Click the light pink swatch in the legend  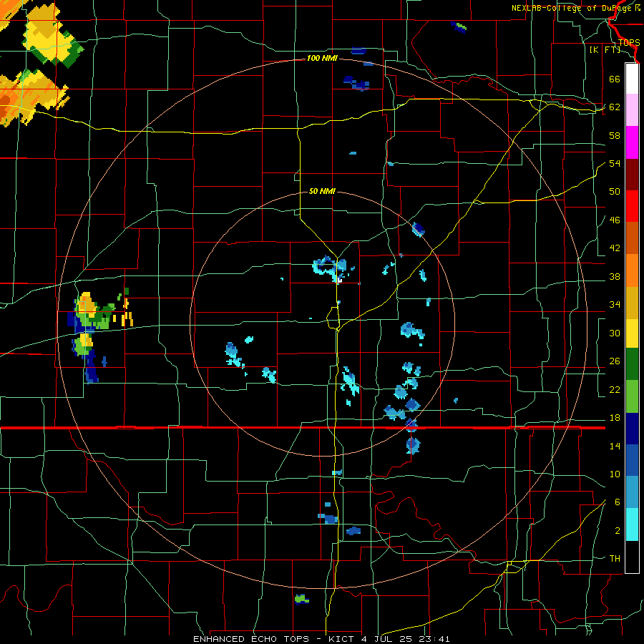632,109
